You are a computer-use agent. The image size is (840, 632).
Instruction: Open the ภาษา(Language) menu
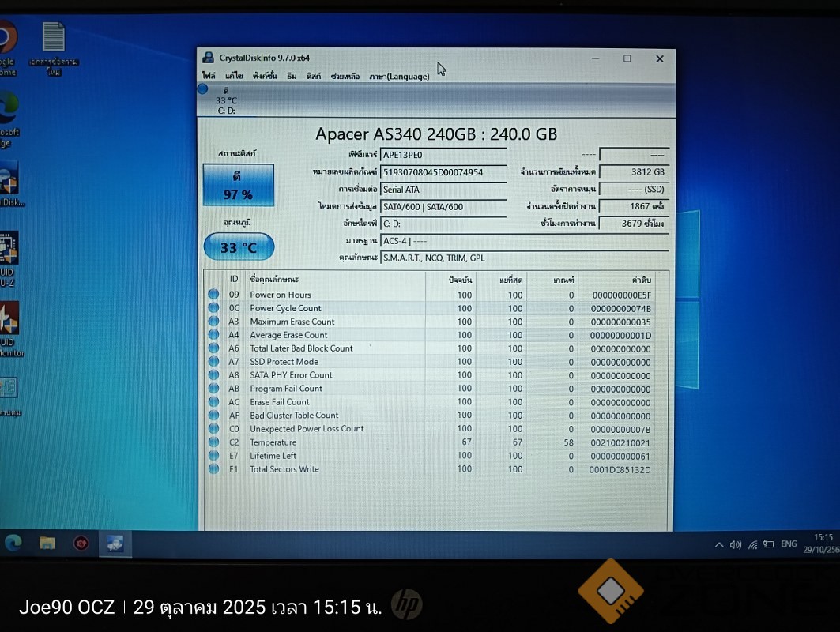(x=399, y=76)
